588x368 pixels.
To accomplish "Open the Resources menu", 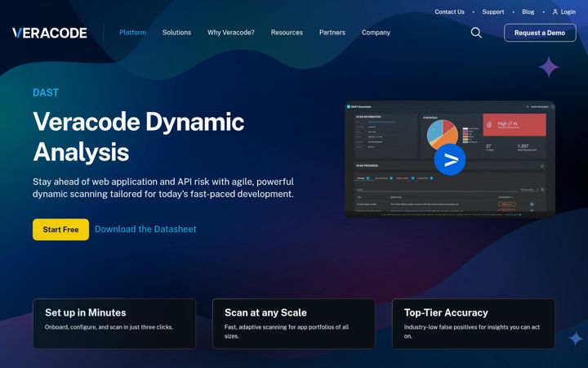I will [x=287, y=33].
